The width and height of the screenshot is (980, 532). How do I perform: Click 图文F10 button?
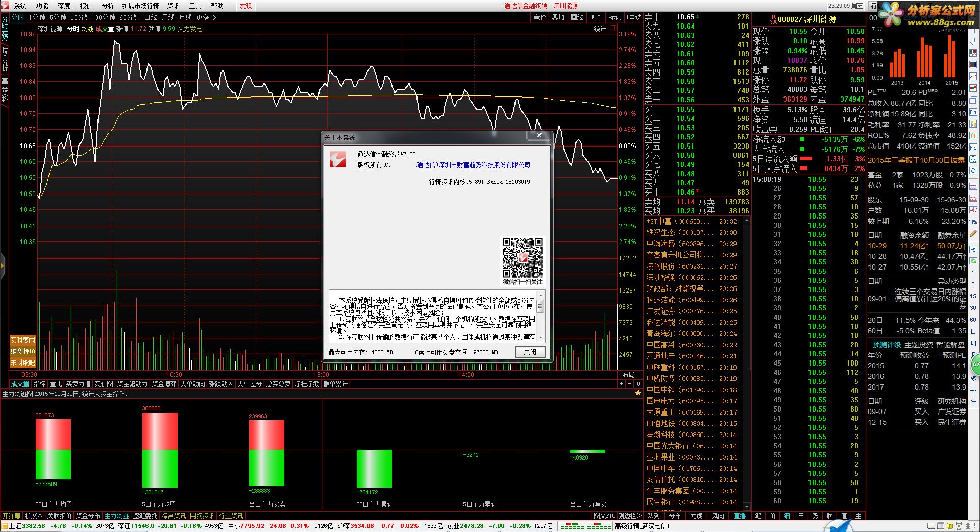coord(604,516)
